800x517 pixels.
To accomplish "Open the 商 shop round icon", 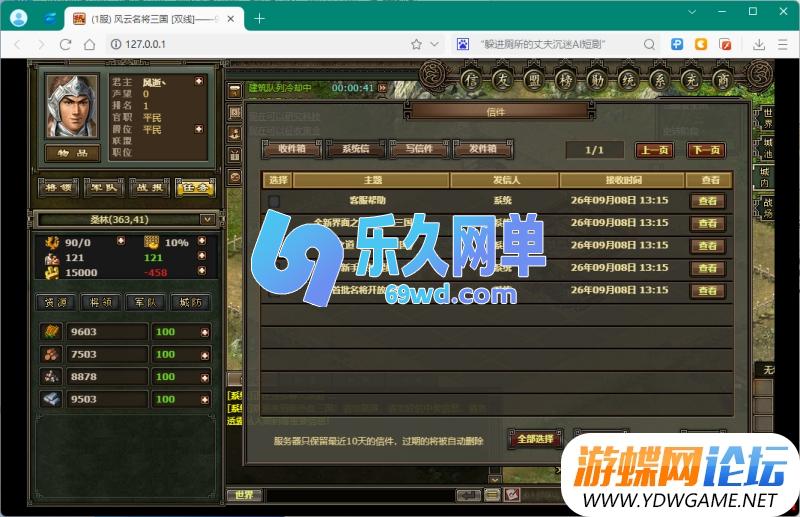I will [x=723, y=80].
